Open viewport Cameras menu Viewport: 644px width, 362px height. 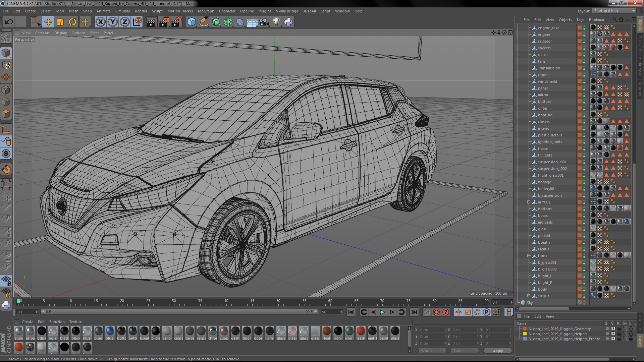pos(42,33)
